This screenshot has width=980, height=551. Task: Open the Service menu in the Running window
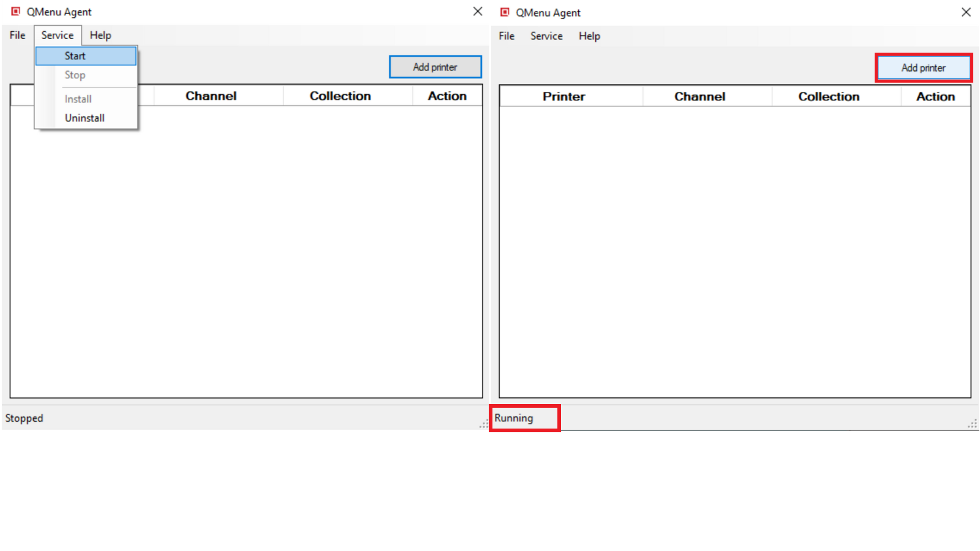546,36
